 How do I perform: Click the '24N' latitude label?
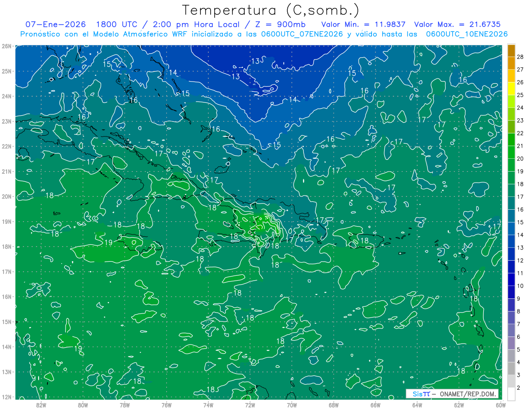click(7, 96)
